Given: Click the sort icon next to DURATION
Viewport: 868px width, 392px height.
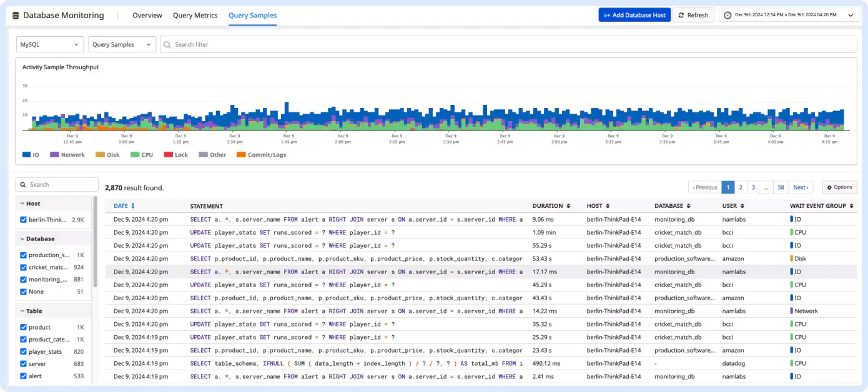Looking at the screenshot, I should coord(568,206).
